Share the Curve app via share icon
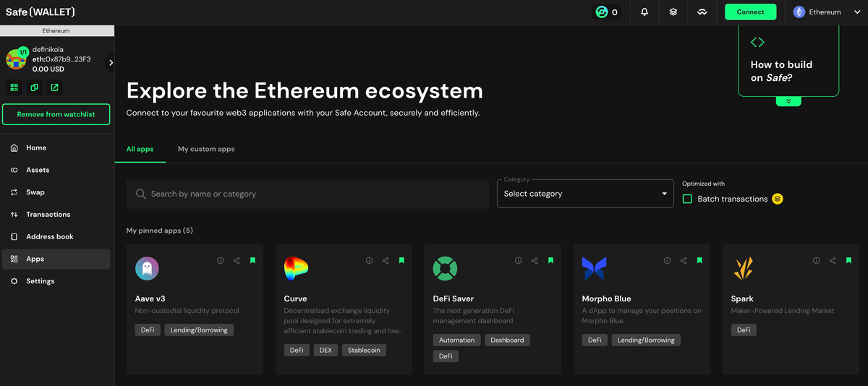The width and height of the screenshot is (868, 386). pyautogui.click(x=386, y=260)
